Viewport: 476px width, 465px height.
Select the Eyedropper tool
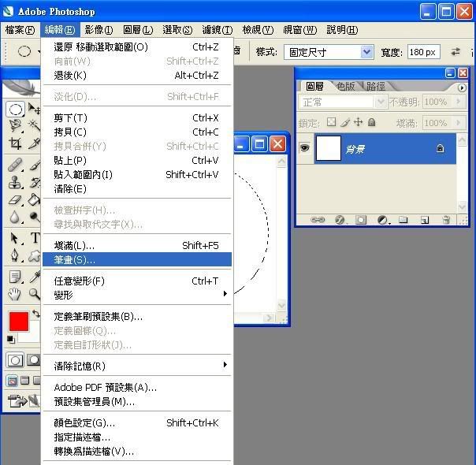tap(35, 277)
